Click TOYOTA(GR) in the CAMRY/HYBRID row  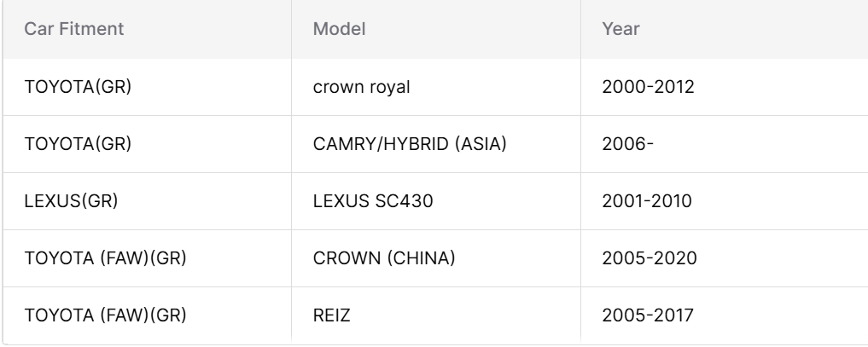[78, 144]
